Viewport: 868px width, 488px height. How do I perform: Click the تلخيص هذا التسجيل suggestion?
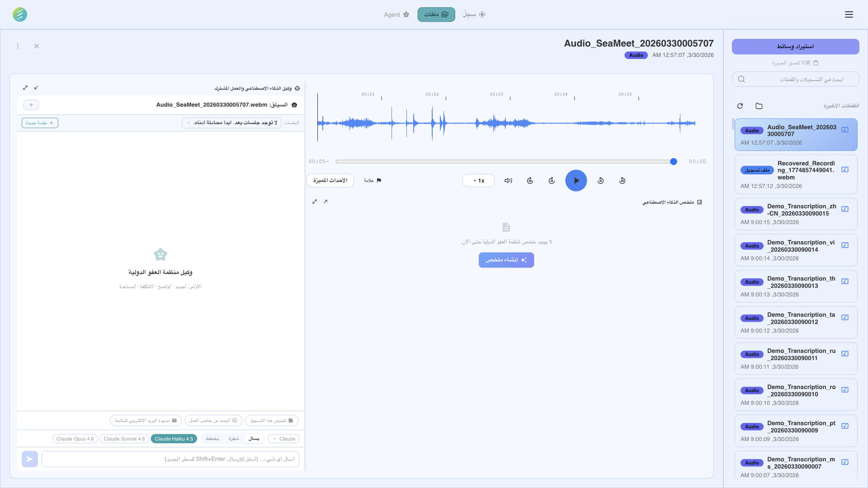pos(271,420)
